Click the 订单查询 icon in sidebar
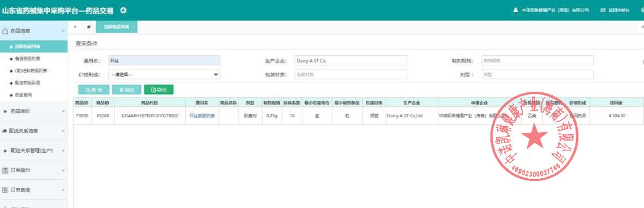 (6, 190)
